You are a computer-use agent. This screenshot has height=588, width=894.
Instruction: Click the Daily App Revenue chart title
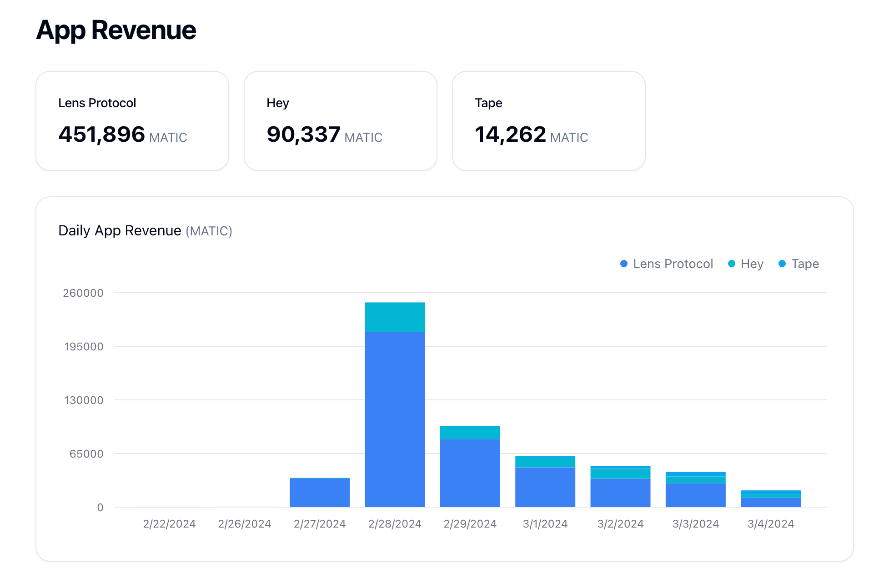click(145, 231)
